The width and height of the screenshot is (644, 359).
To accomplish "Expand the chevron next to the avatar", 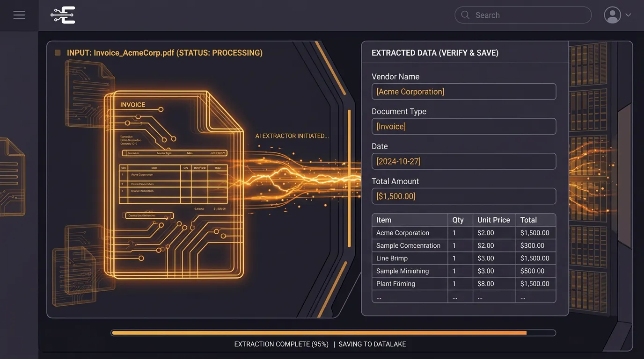I will (628, 14).
